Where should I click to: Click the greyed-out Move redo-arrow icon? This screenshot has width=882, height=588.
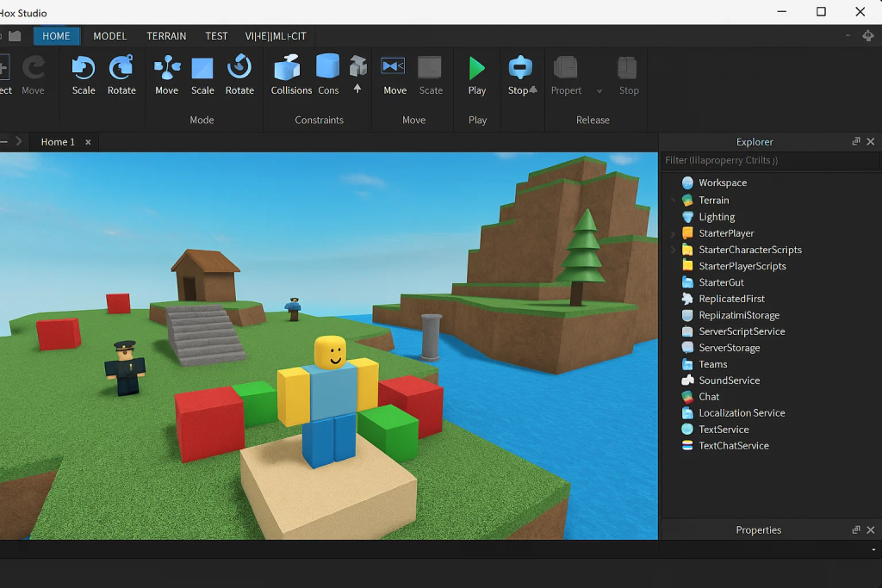[34, 68]
